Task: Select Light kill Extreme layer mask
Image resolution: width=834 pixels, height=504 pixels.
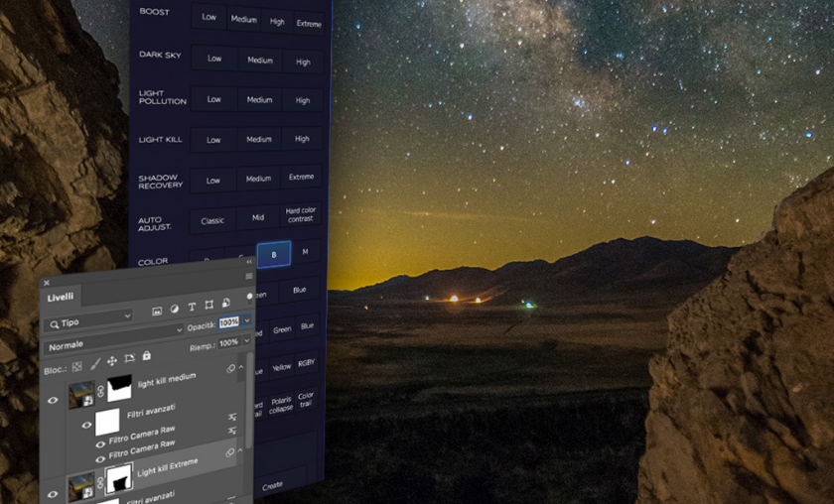Action: [x=118, y=478]
